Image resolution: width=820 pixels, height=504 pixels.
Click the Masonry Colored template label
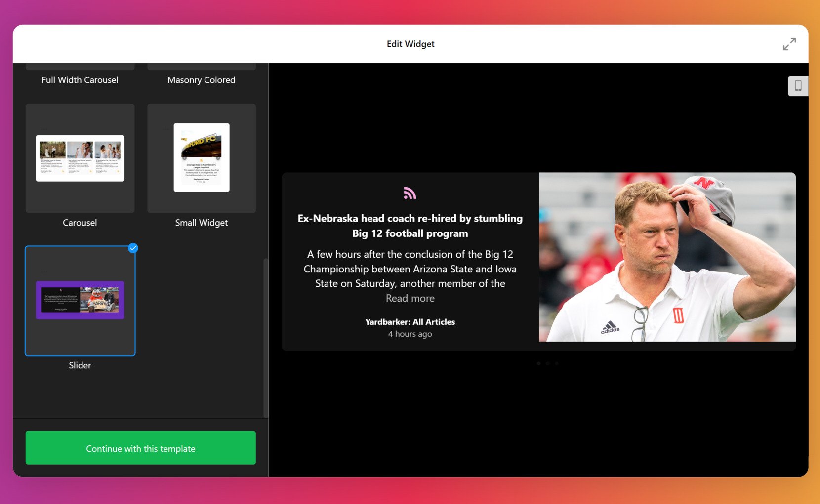[x=202, y=80]
